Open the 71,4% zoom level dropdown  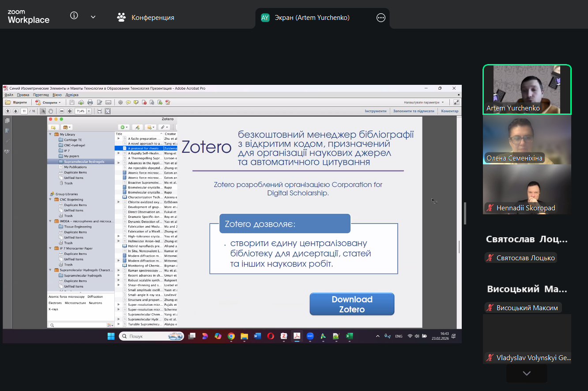click(89, 111)
